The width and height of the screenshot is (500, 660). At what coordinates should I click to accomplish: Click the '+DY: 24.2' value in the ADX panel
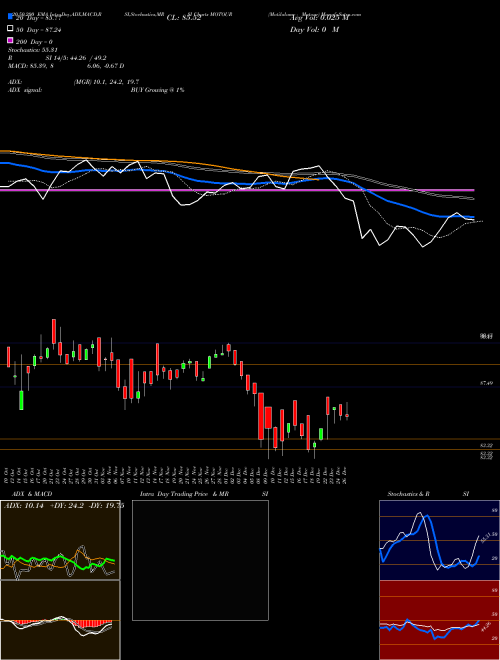point(69,506)
